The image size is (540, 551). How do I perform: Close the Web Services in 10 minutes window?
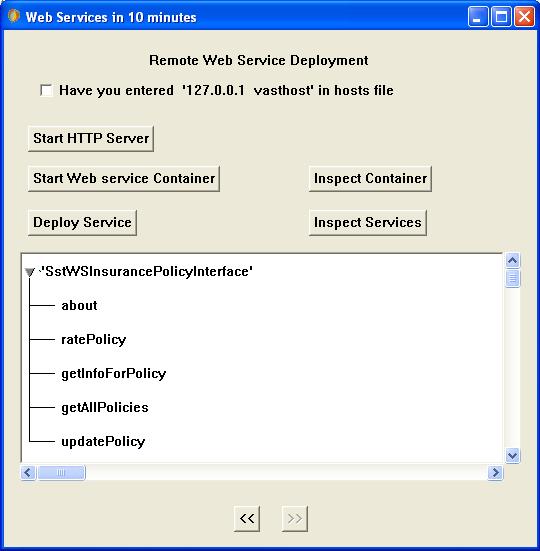click(524, 17)
